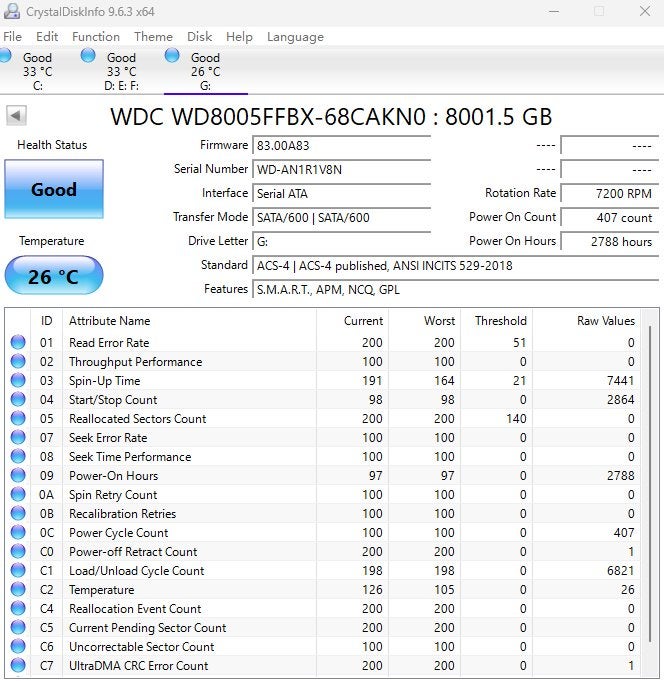Screen dimensions: 664x681
Task: Click the status orb for Seek Error Rate
Action: coord(18,437)
